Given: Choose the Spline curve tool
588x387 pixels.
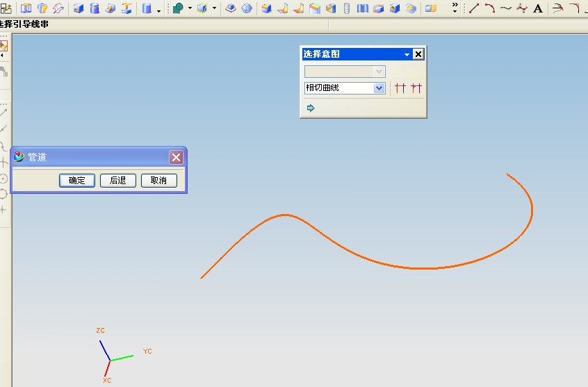Looking at the screenshot, I should (x=506, y=8).
